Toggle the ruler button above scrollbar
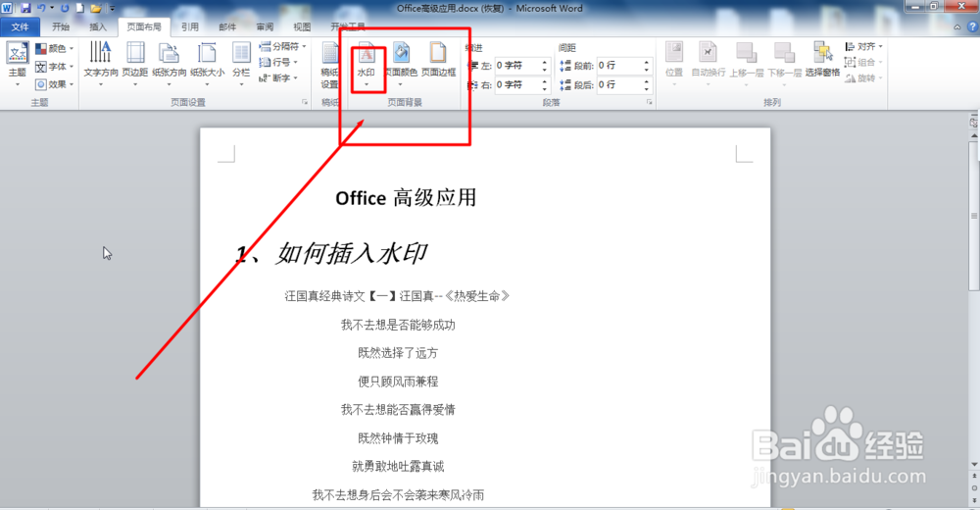980x510 pixels. [974, 122]
